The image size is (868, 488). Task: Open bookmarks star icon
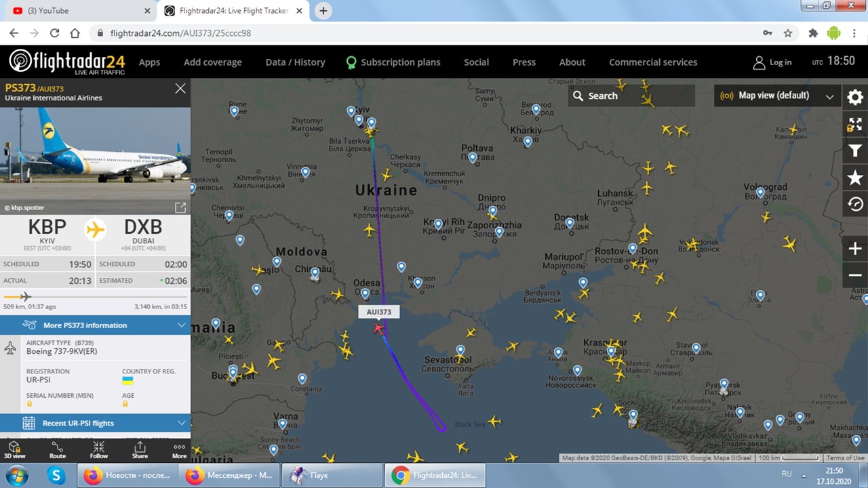[855, 178]
